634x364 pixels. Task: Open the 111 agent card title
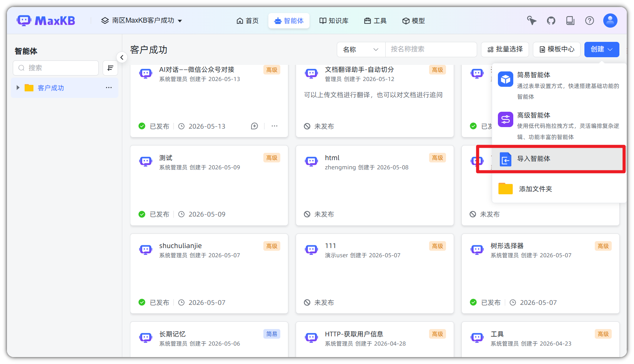tap(331, 246)
